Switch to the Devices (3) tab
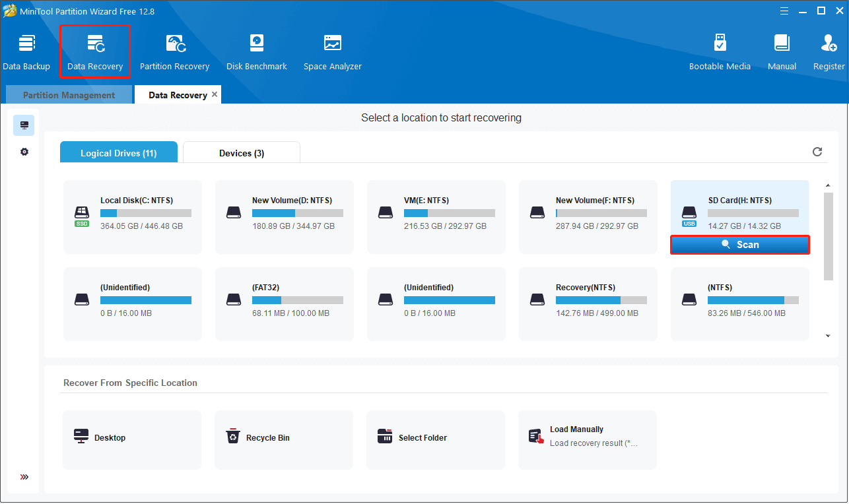Screen dimensions: 849x504 tap(242, 152)
